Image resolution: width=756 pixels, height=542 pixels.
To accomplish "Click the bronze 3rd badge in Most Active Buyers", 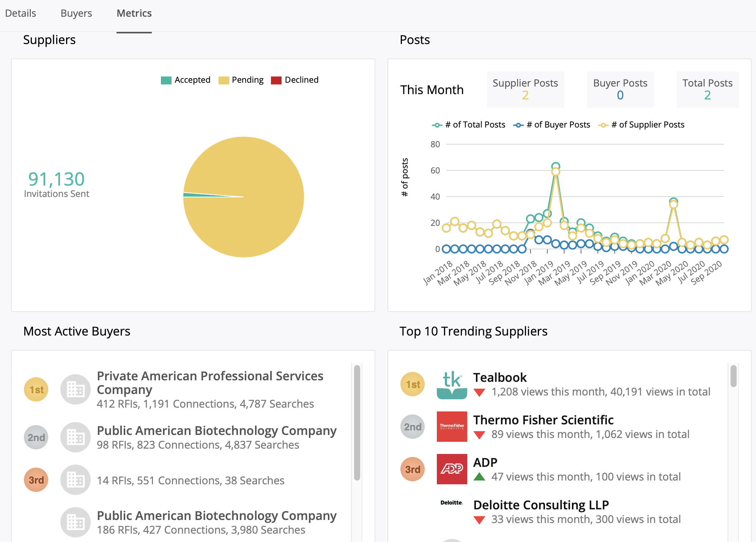I will 36,480.
